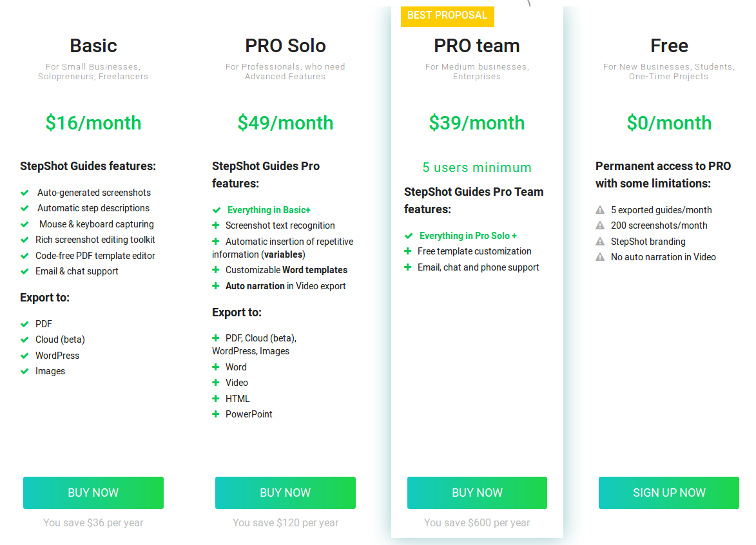756x545 pixels.
Task: Click the warning icon beside No auto narration
Action: coord(600,257)
